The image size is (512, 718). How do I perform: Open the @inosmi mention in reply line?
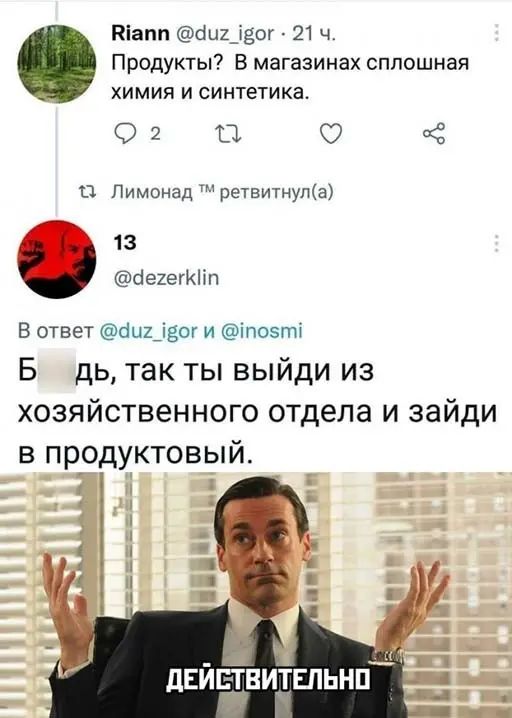(x=262, y=330)
